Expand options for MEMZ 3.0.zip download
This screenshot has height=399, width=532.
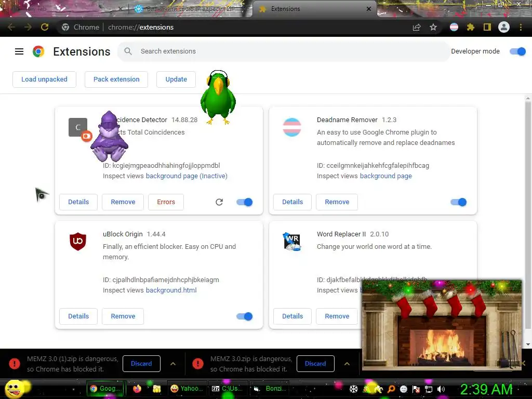[347, 364]
